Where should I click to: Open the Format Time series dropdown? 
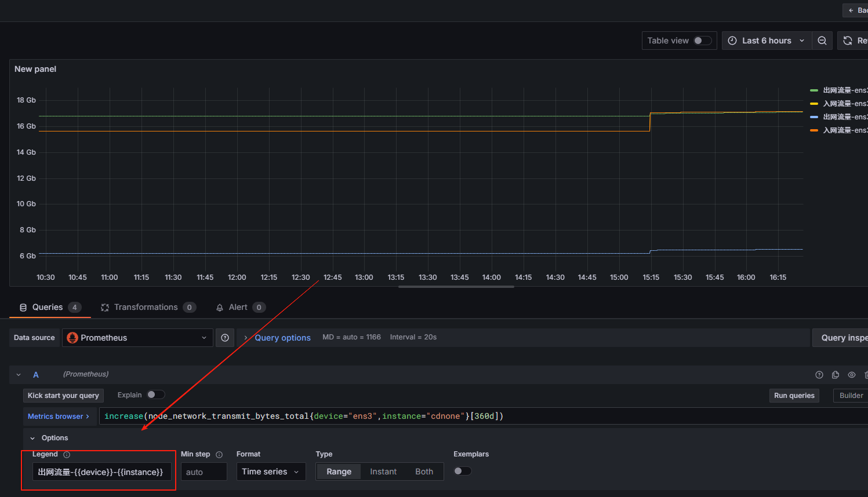pos(270,472)
